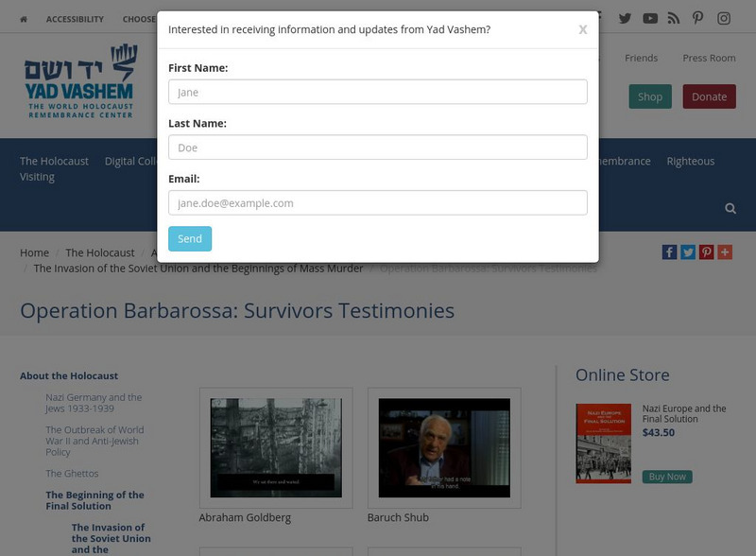Go to The Holocaust breadcrumb link
The image size is (756, 556).
tap(100, 252)
